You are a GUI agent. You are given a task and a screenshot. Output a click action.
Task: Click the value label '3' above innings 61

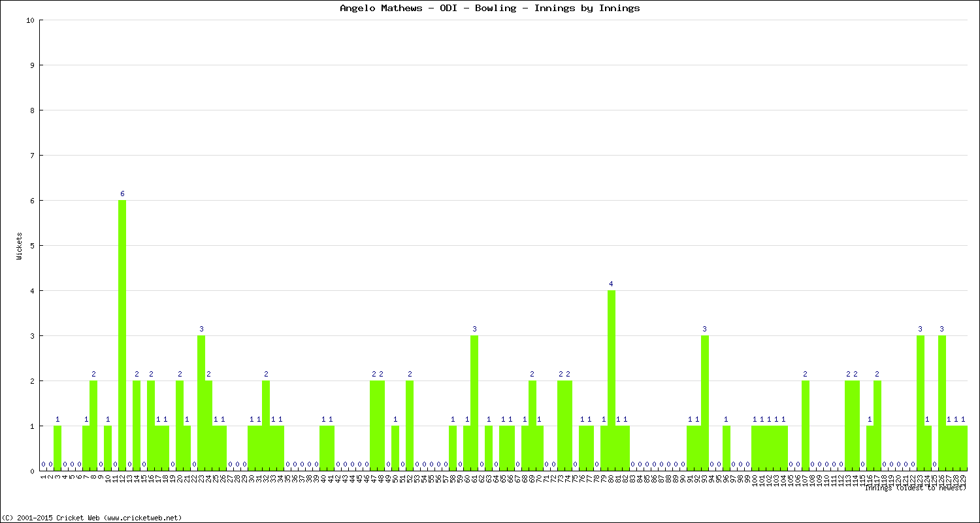coord(474,329)
